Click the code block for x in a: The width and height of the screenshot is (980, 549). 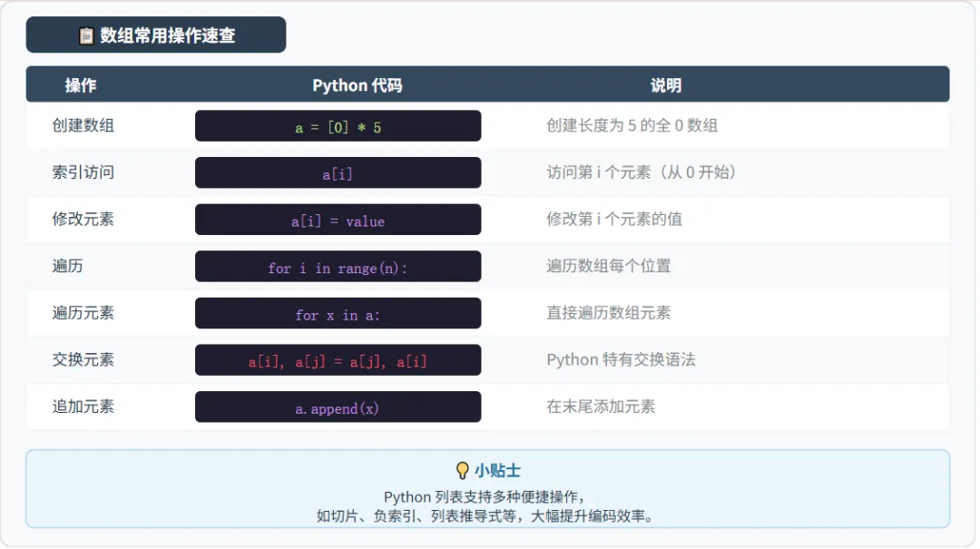pyautogui.click(x=338, y=313)
